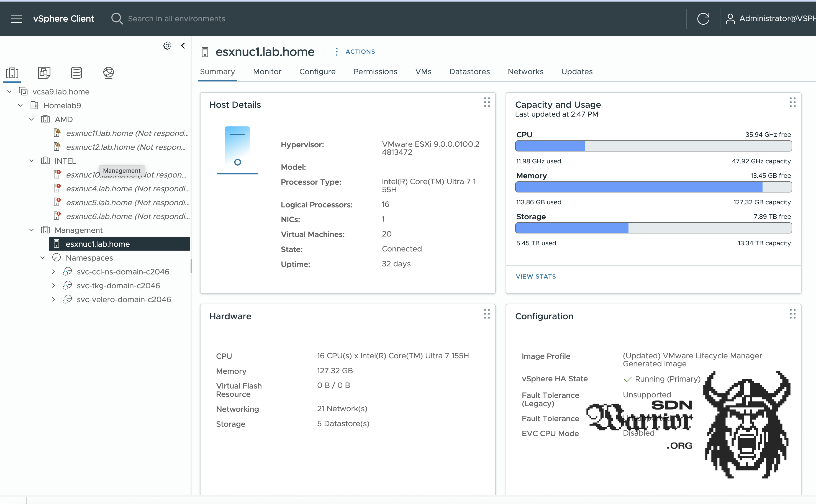The image size is (816, 504).
Task: Click the Host Details card drag handle
Action: point(486,102)
